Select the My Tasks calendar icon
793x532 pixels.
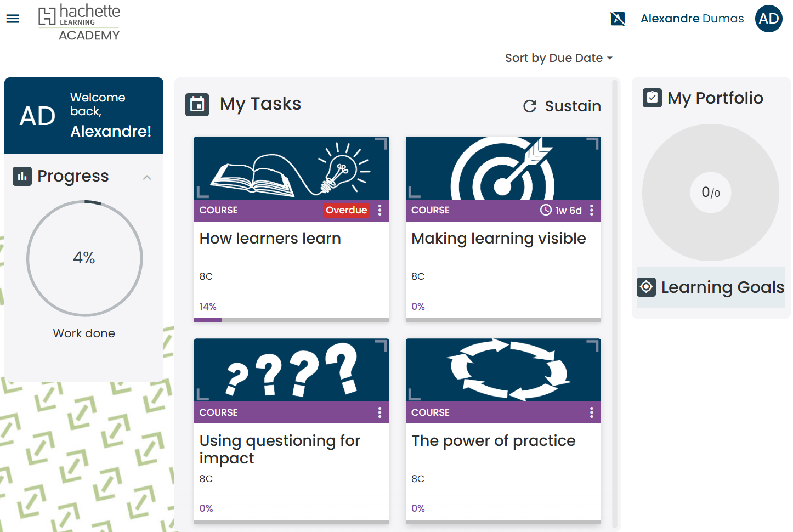[x=197, y=104]
